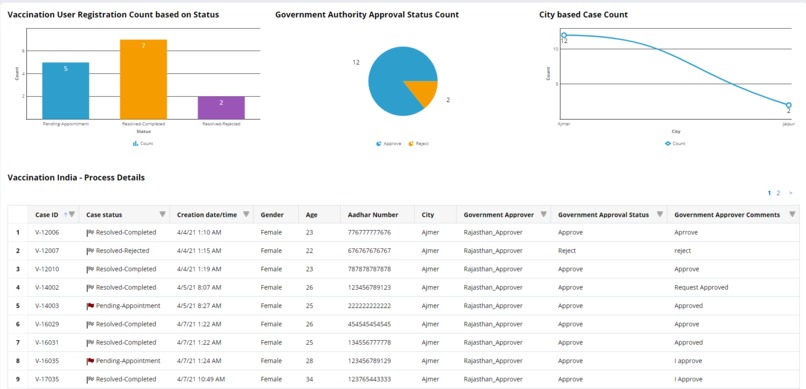Screen dimensions: 806x389
Task: Click the bar chart Count legend icon
Action: point(136,143)
